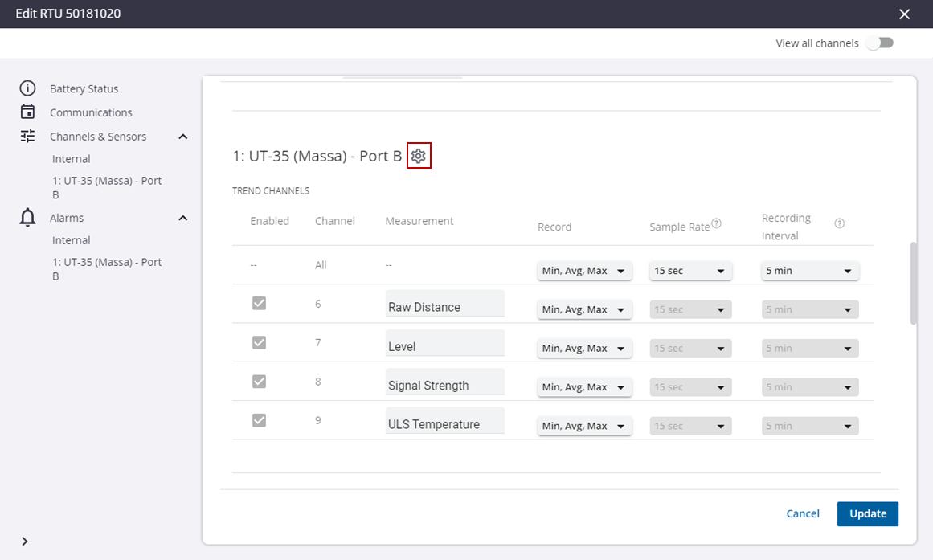Enable the View all channels switch

coord(879,43)
